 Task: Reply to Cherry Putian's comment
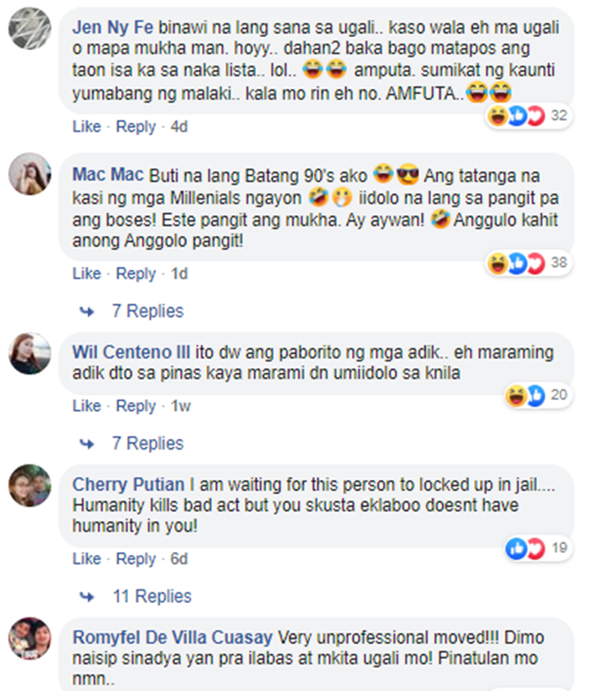[136, 559]
